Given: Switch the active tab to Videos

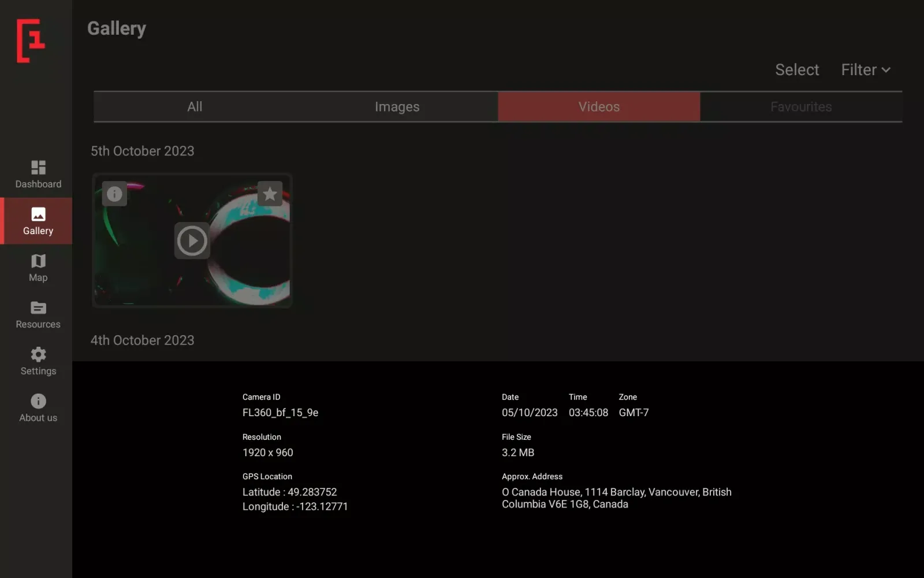Looking at the screenshot, I should point(598,106).
